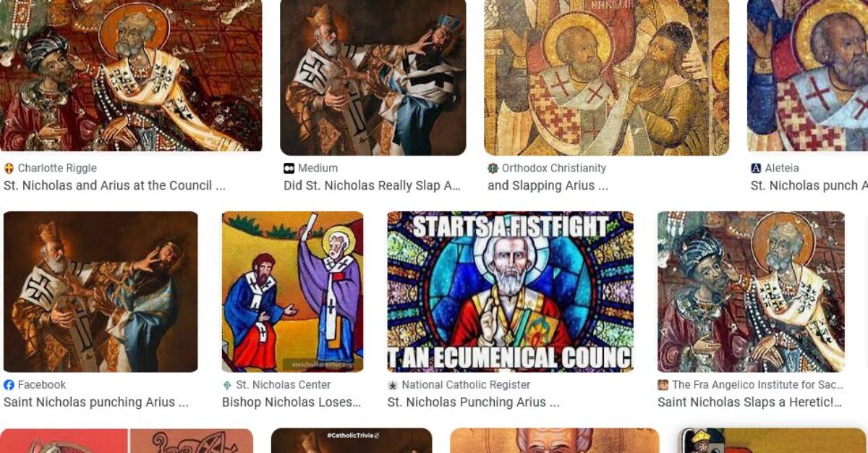
Task: Select the 'Starts a Fistfight' stained glass meme
Action: (x=511, y=292)
